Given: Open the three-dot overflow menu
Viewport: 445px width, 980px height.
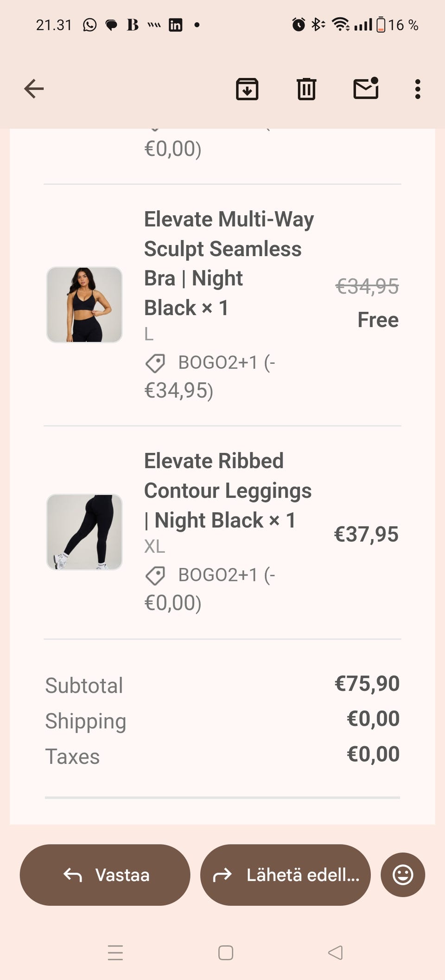Looking at the screenshot, I should pyautogui.click(x=418, y=89).
